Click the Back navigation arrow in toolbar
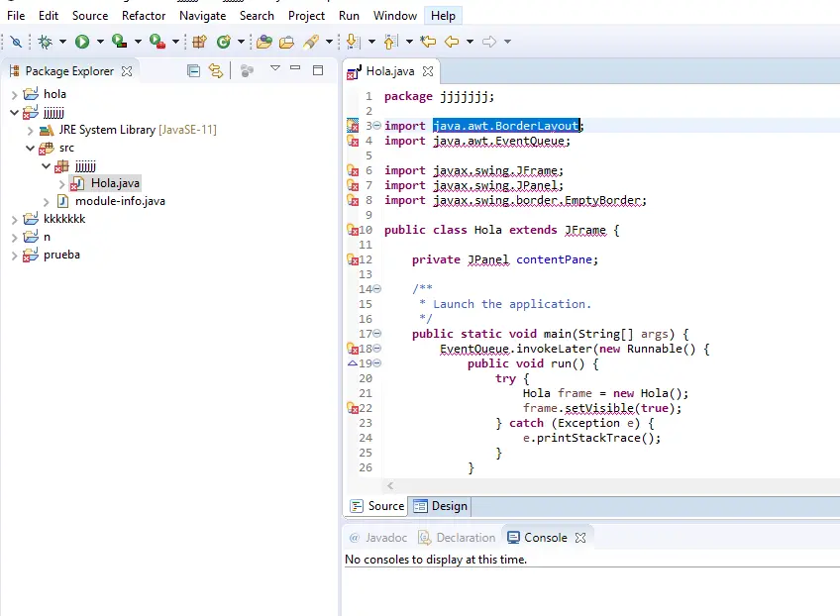This screenshot has height=616, width=840. click(452, 42)
